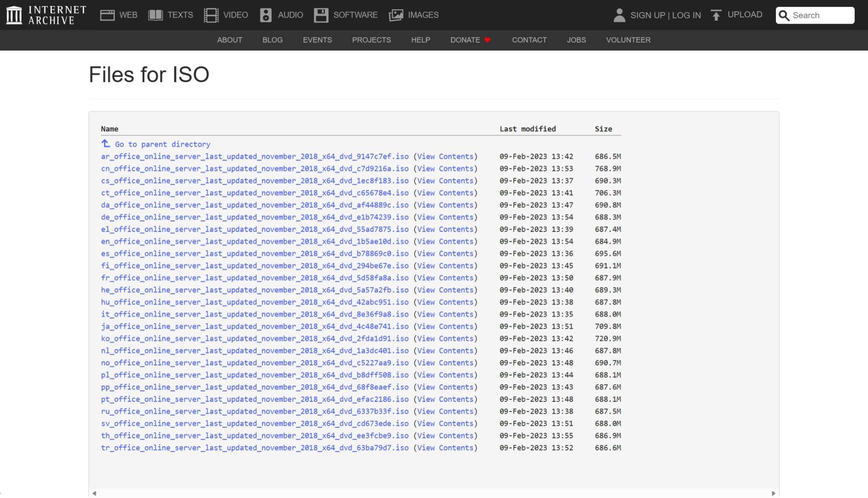The image size is (868, 498).
Task: Click the user avatar icon
Action: [x=619, y=15]
